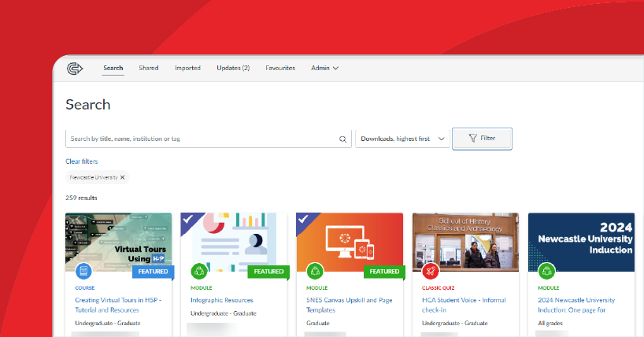
Task: Click the module icon on Infographic Resources card
Action: click(x=199, y=271)
